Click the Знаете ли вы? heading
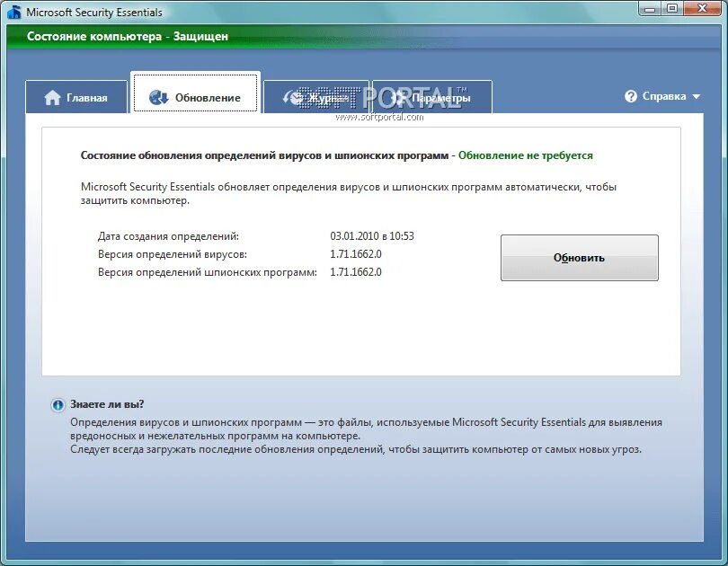 (107, 404)
